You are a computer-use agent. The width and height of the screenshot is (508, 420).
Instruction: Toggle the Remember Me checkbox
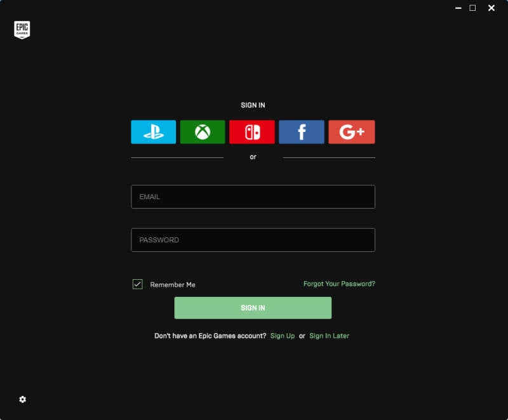(138, 284)
